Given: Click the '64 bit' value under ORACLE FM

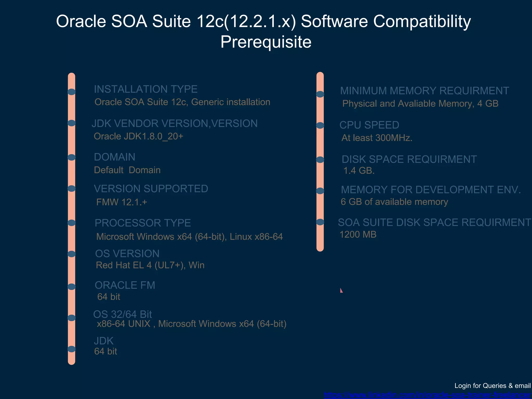Looking at the screenshot, I should tap(109, 297).
